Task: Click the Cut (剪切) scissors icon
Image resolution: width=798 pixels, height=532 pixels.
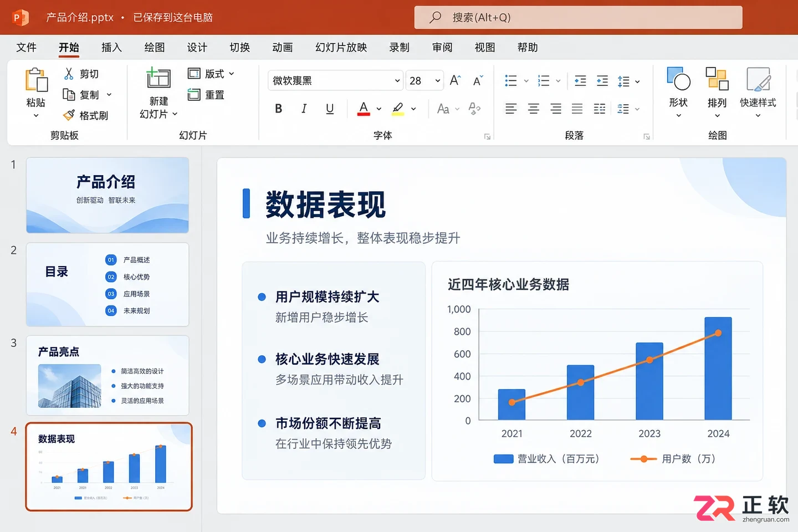Action: click(69, 74)
